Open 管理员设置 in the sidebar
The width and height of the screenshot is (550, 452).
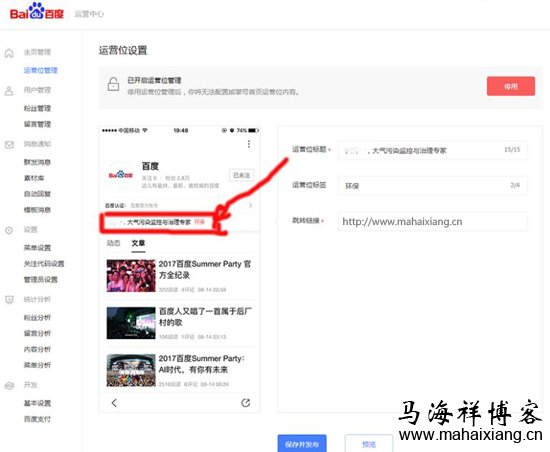point(41,279)
